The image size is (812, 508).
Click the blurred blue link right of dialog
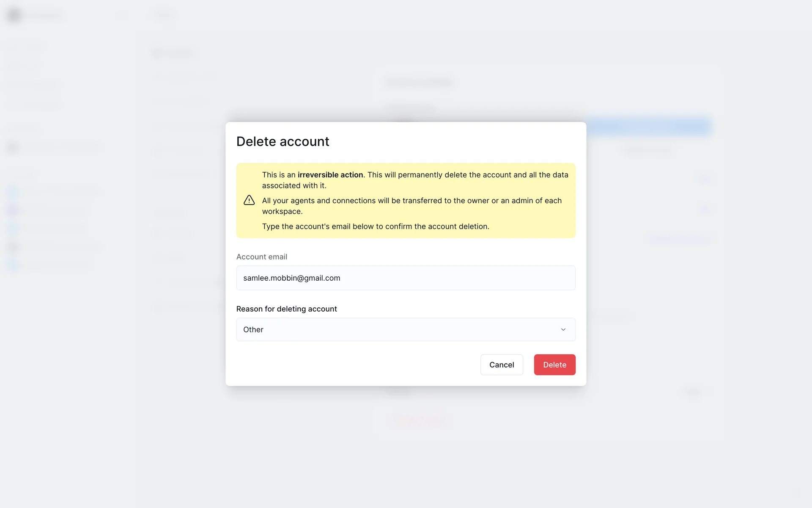(x=679, y=239)
